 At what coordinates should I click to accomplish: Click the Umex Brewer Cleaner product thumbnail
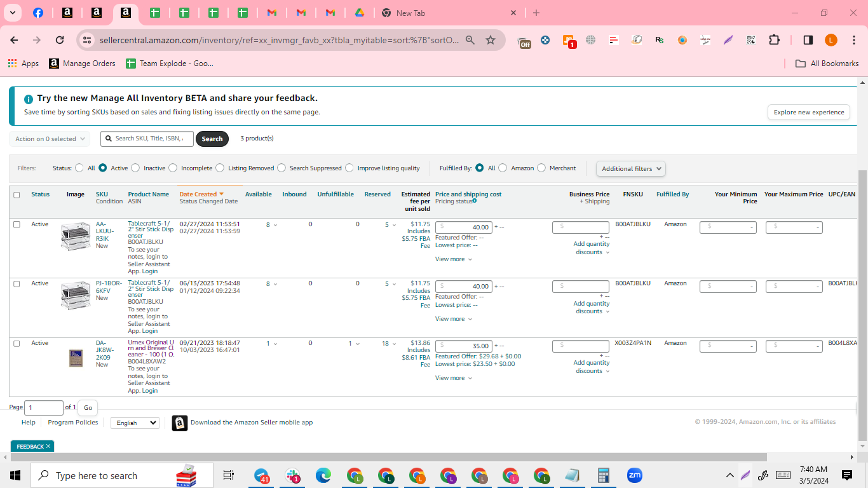pyautogui.click(x=76, y=358)
